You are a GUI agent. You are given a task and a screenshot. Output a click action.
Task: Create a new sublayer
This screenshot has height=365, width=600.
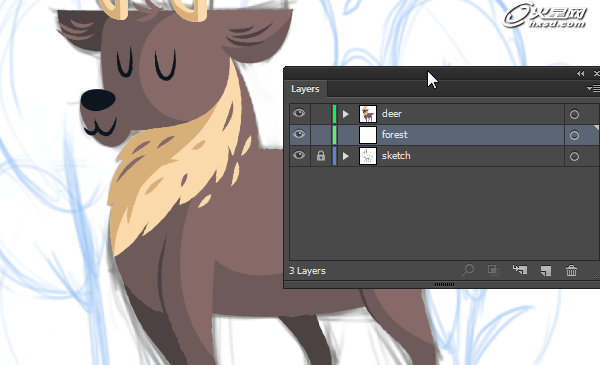pyautogui.click(x=520, y=270)
